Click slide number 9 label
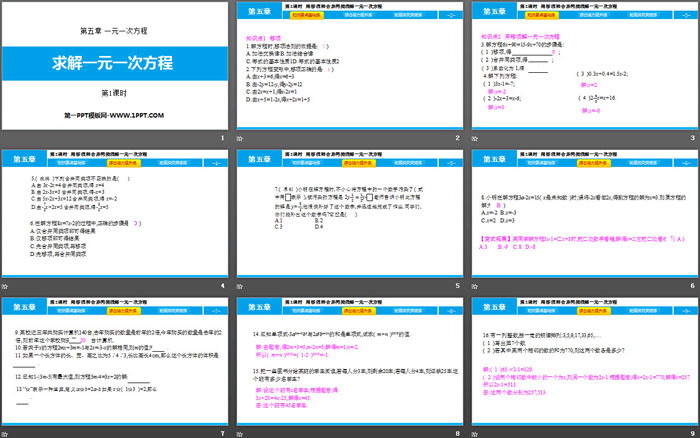The image size is (700, 438). 692,434
